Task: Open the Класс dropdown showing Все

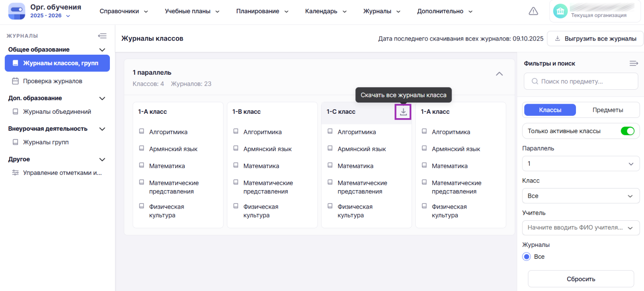Action: coord(580,196)
